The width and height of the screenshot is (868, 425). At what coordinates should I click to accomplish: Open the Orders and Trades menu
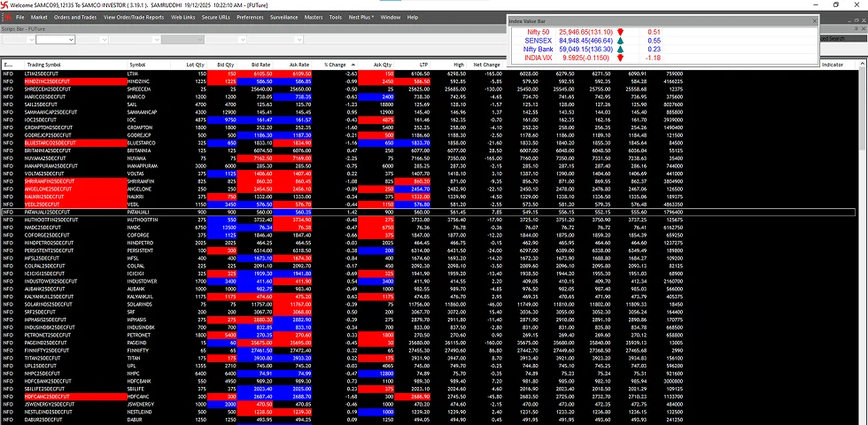[75, 17]
